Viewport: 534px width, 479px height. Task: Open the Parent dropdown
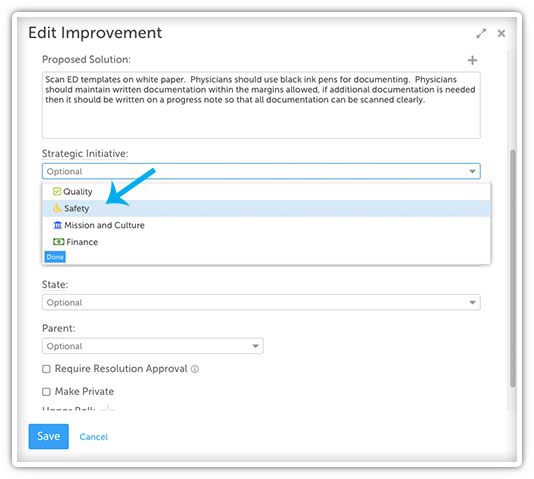[x=153, y=346]
